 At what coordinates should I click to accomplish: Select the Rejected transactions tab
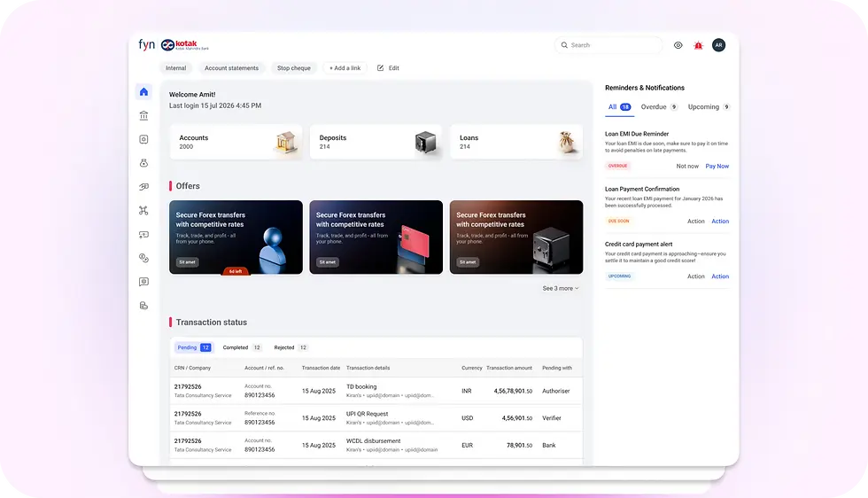[x=291, y=347]
